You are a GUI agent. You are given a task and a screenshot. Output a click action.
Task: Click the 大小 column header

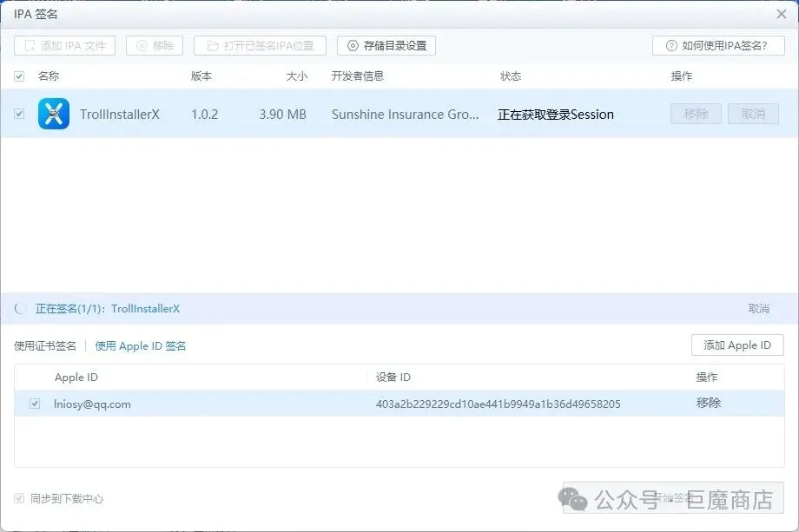click(x=296, y=76)
